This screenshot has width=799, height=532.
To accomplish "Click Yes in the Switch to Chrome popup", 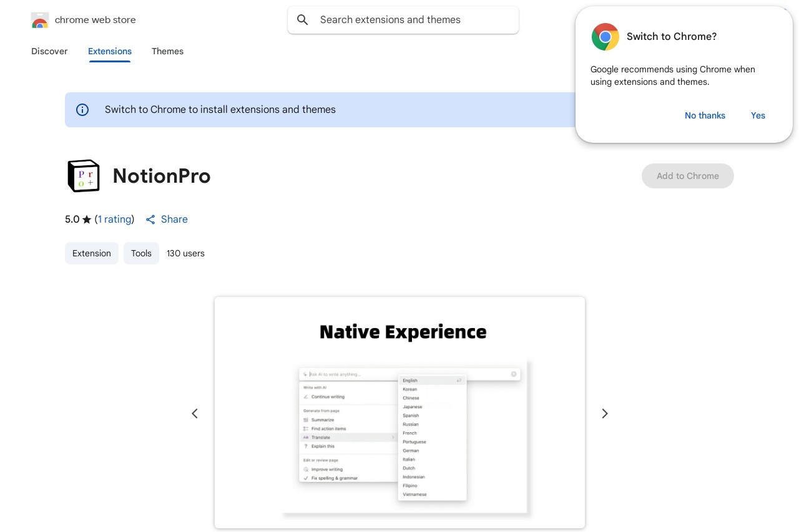I will point(758,115).
